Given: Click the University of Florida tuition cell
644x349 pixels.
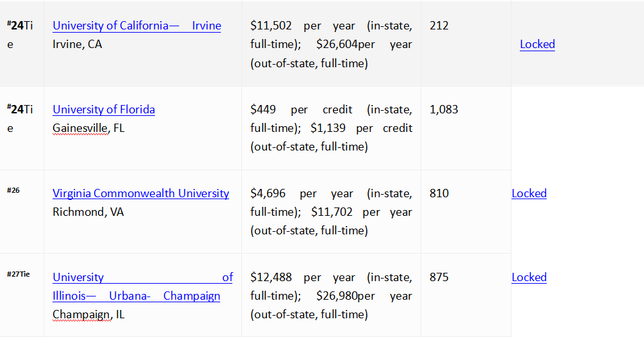Looking at the screenshot, I should (331, 128).
